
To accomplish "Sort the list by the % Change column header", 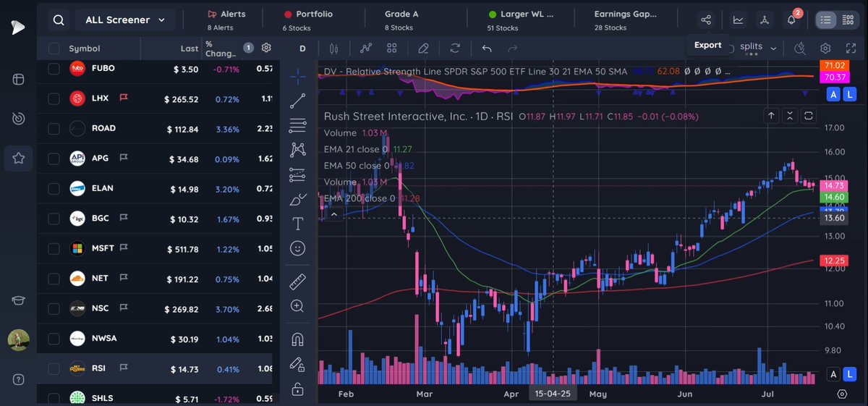I will [219, 48].
